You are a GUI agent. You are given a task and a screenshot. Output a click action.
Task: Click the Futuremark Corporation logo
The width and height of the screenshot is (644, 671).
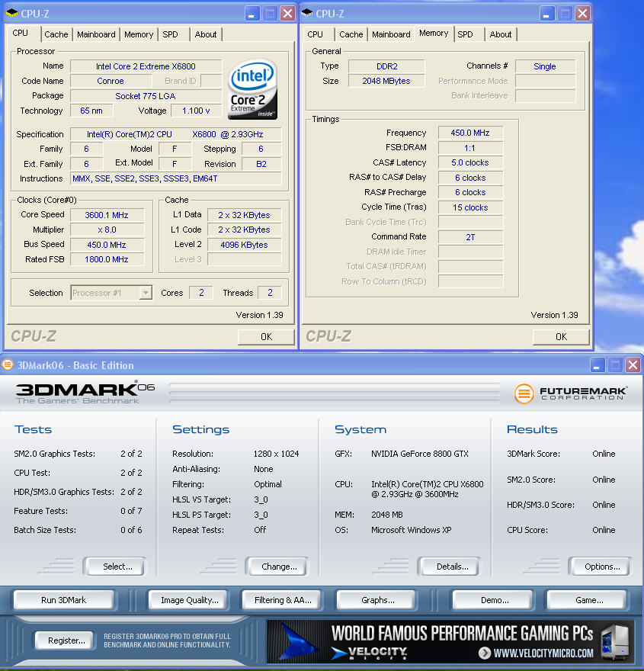coord(570,393)
